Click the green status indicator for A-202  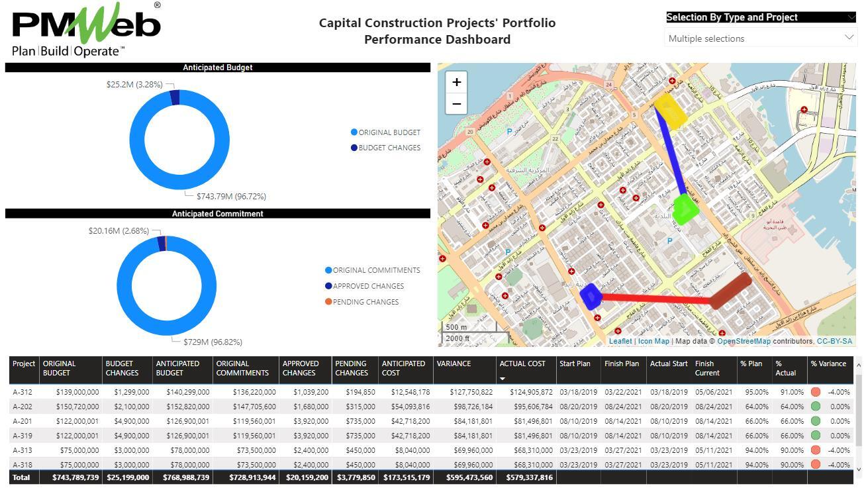click(816, 407)
